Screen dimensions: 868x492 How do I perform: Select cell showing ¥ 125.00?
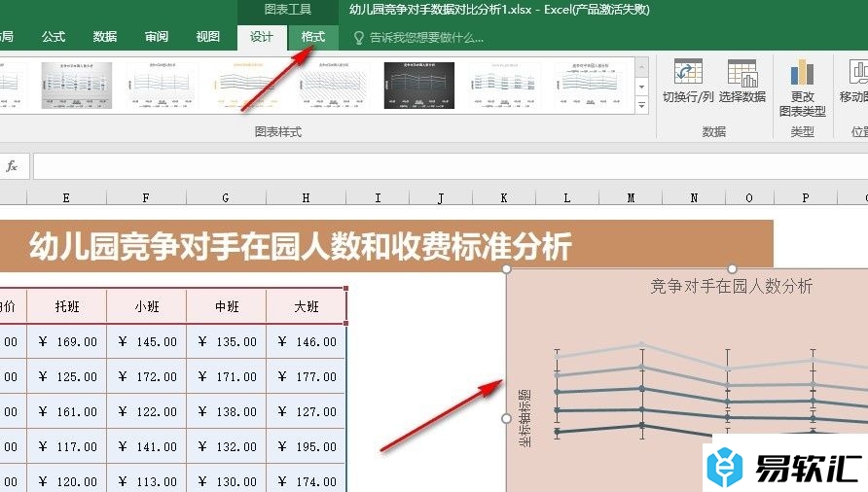click(x=67, y=376)
